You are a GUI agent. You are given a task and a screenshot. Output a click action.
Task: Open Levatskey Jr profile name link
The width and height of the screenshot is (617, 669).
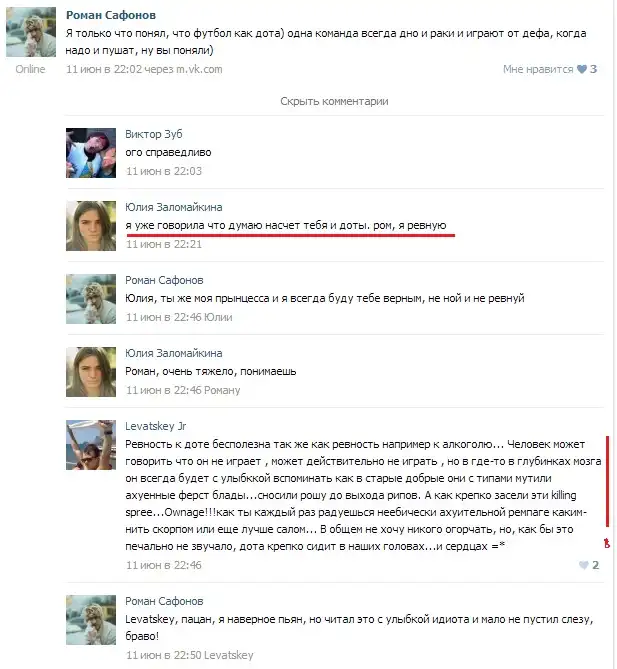click(156, 426)
